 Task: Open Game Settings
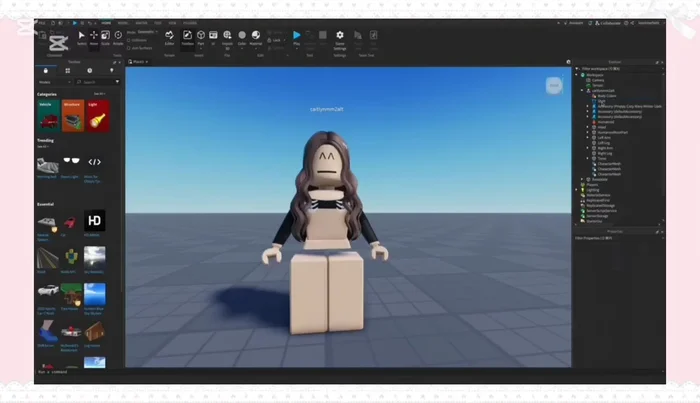(340, 39)
